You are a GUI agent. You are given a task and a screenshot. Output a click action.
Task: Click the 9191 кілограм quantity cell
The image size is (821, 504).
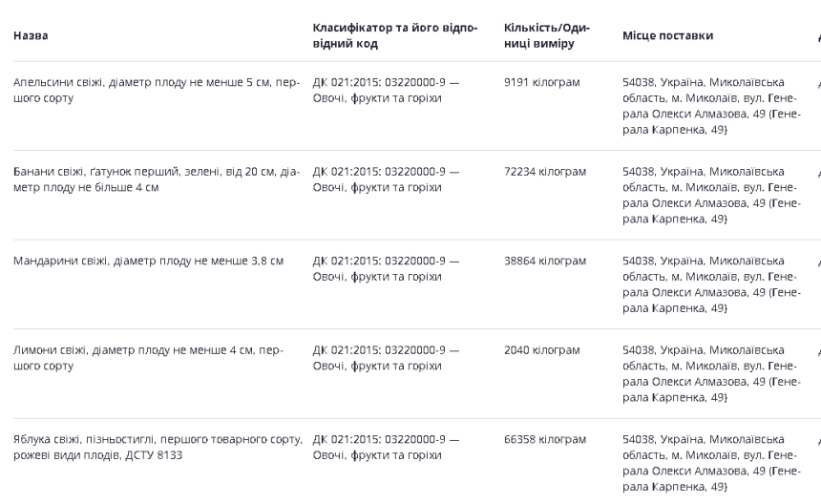click(541, 83)
